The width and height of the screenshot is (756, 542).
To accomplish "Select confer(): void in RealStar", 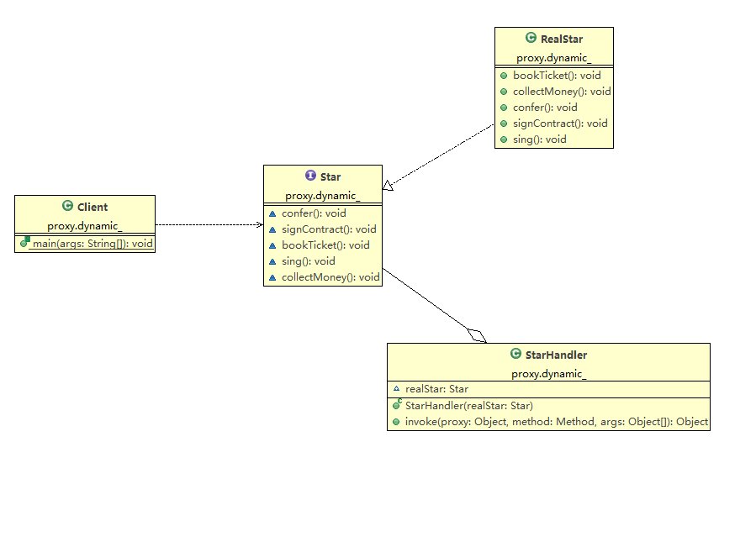I will point(545,108).
